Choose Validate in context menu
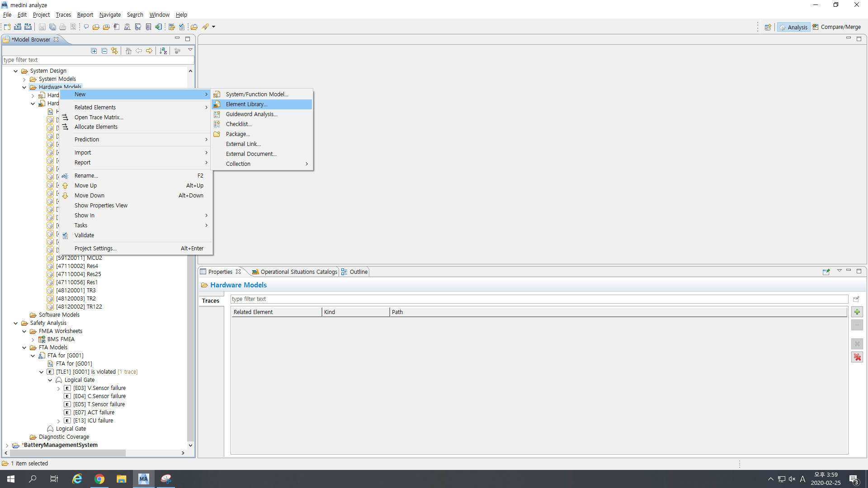Screen dimensions: 868x488 [x=84, y=235]
